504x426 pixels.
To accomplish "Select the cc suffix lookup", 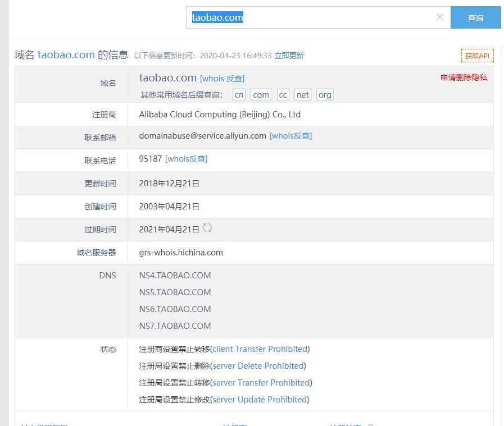I will 283,95.
